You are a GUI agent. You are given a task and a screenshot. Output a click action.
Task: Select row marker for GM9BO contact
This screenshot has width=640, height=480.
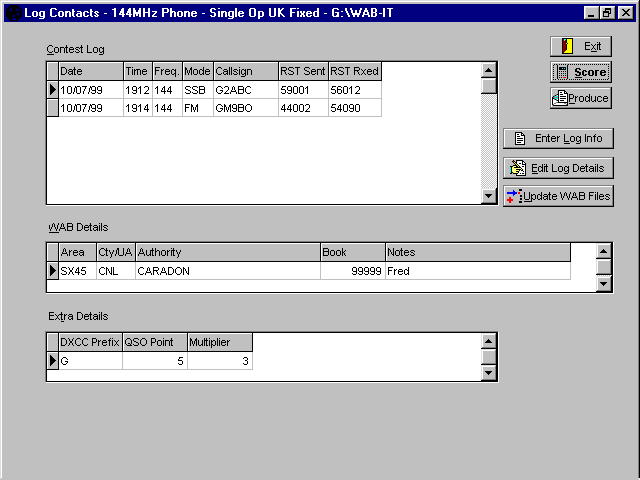[x=53, y=108]
